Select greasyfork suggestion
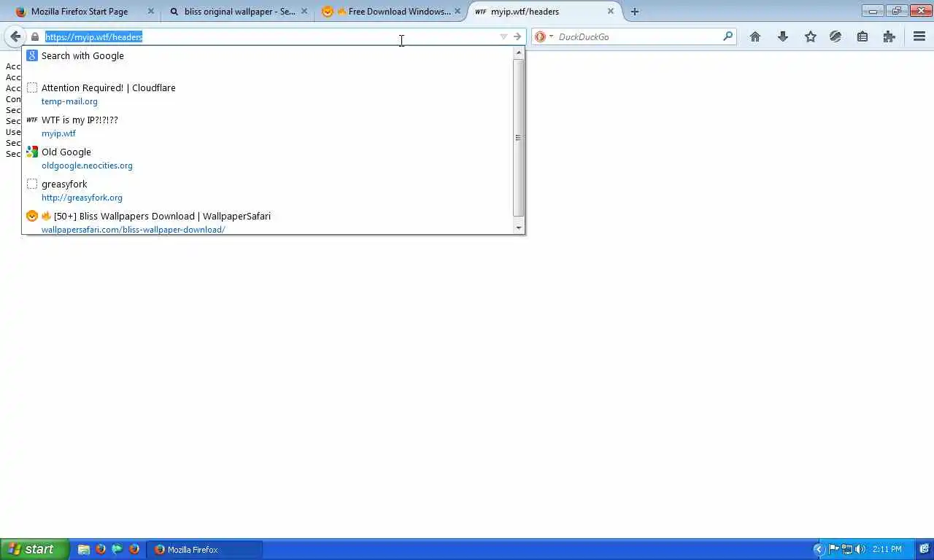The image size is (934, 560). coord(268,190)
